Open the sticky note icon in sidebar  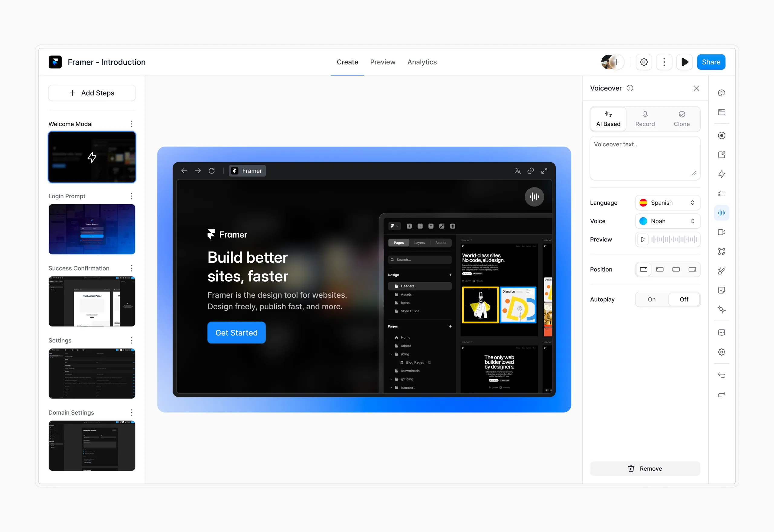pyautogui.click(x=721, y=290)
